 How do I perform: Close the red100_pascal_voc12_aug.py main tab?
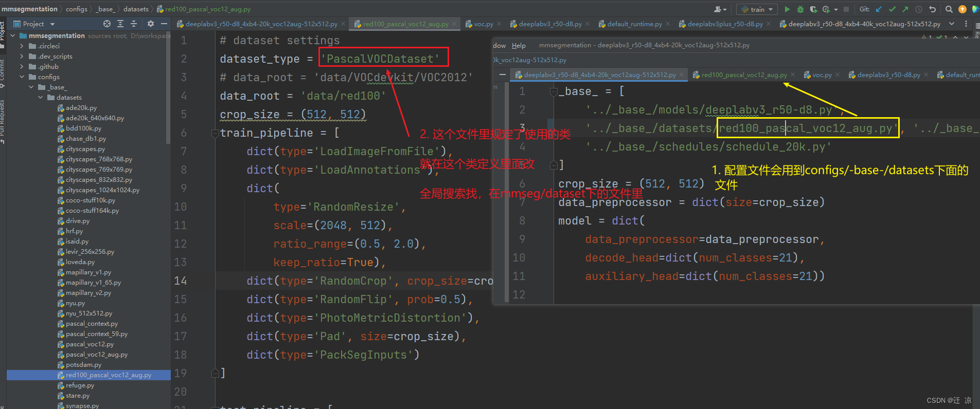tap(454, 24)
